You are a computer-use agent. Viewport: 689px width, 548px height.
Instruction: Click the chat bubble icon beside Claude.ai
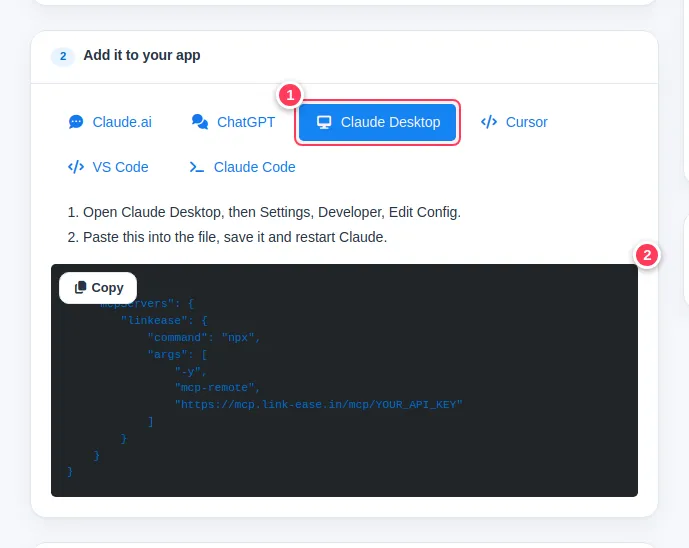76,122
